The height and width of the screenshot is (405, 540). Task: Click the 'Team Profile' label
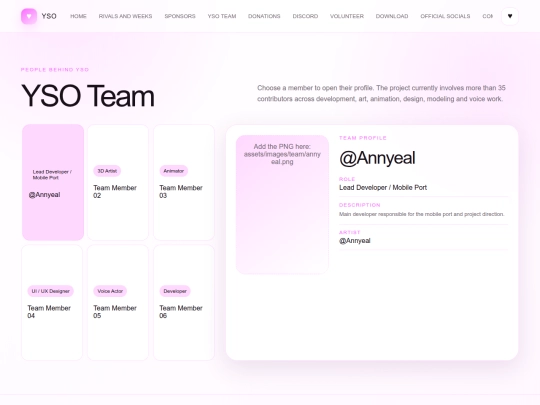[363, 138]
